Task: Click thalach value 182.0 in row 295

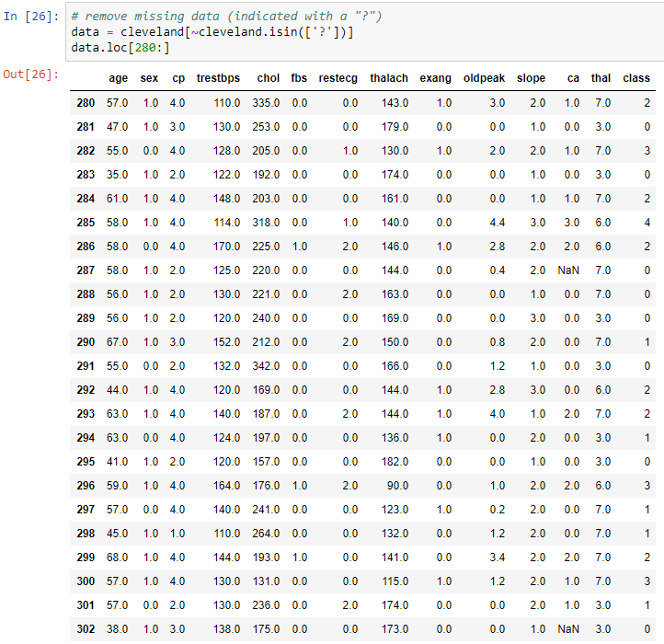Action: 395,462
